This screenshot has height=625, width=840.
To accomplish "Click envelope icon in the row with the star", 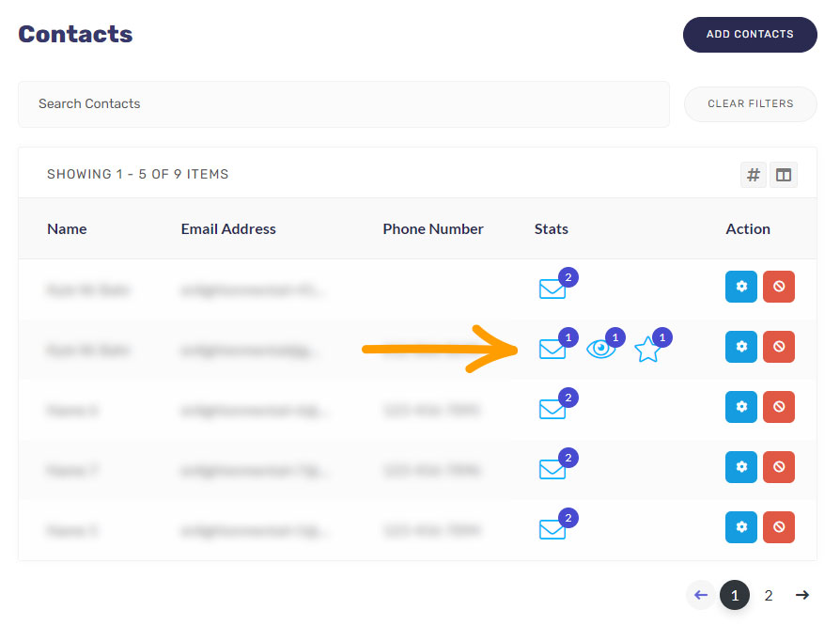I will (x=552, y=349).
